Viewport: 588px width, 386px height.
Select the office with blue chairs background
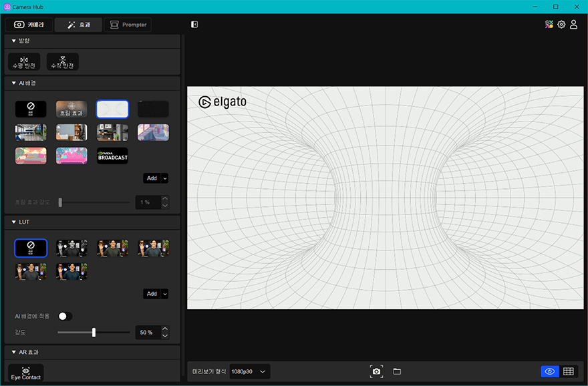[x=31, y=132]
